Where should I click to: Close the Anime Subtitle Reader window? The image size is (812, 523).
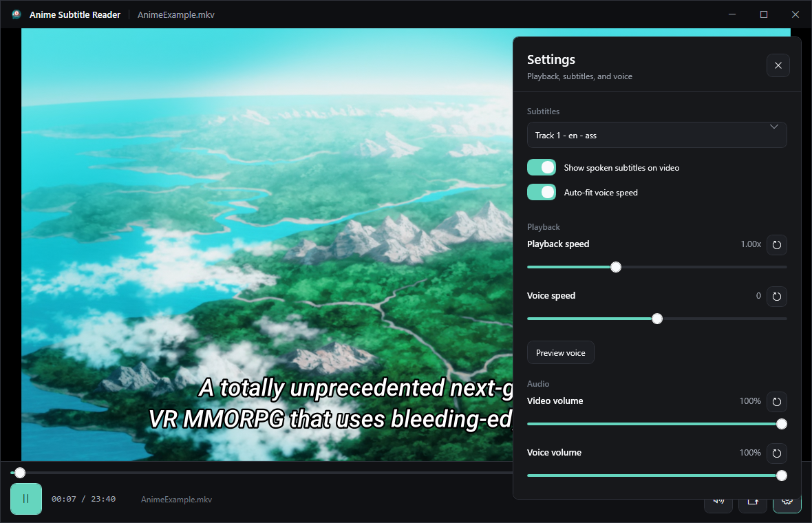(795, 14)
